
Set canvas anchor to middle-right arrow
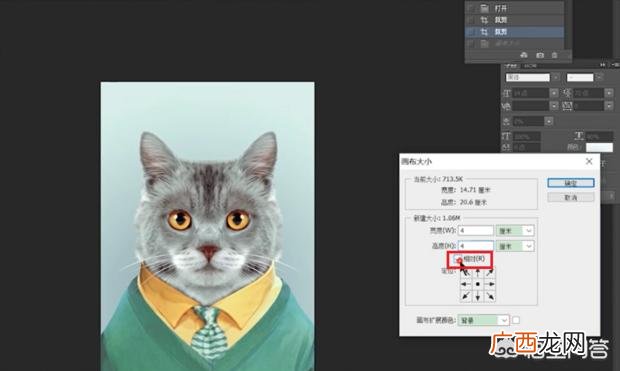[x=490, y=284]
